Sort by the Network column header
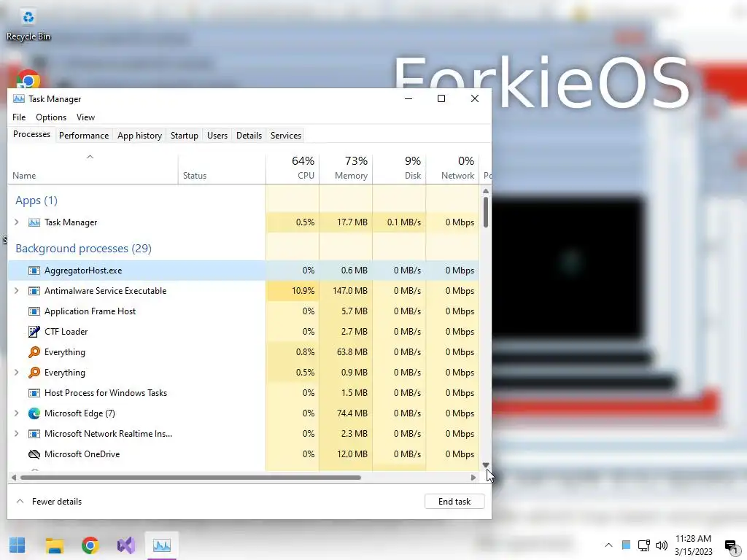Viewport: 747px width, 560px height. pyautogui.click(x=452, y=168)
